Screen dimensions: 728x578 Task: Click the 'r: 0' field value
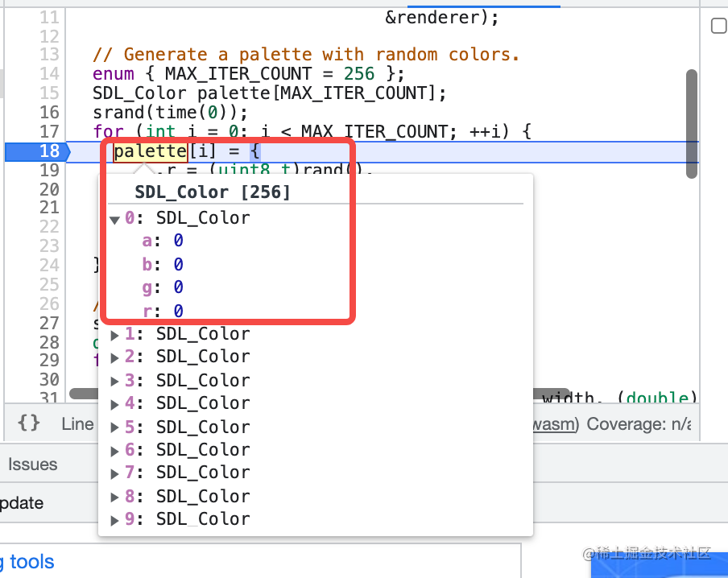(x=178, y=311)
